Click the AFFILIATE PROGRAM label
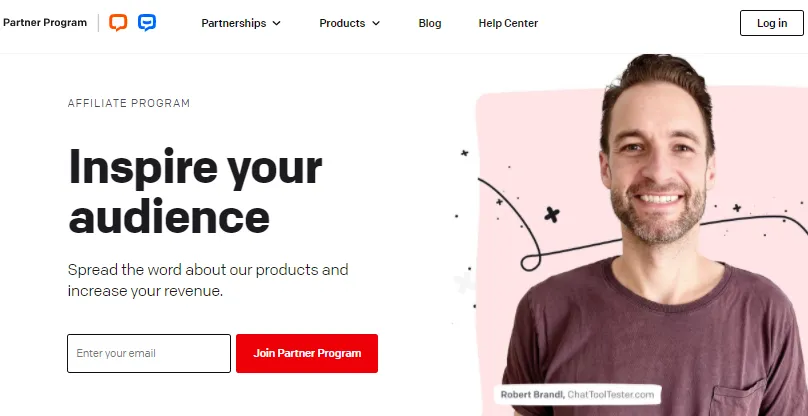This screenshot has width=808, height=416. tap(128, 103)
